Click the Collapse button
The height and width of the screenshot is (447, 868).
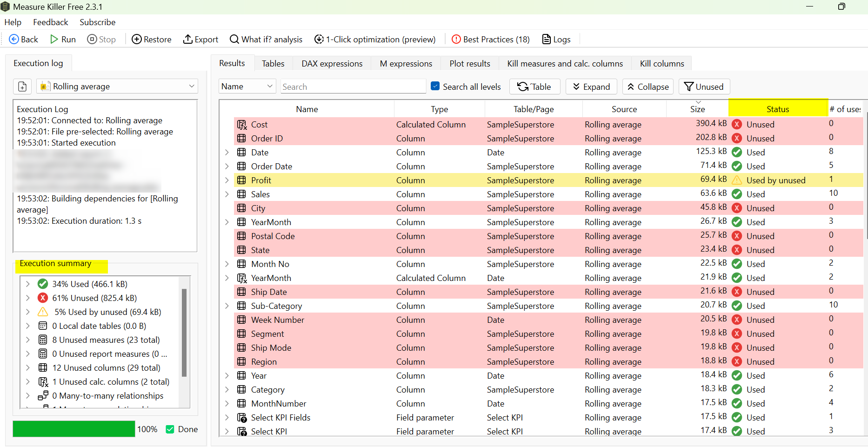coord(648,87)
